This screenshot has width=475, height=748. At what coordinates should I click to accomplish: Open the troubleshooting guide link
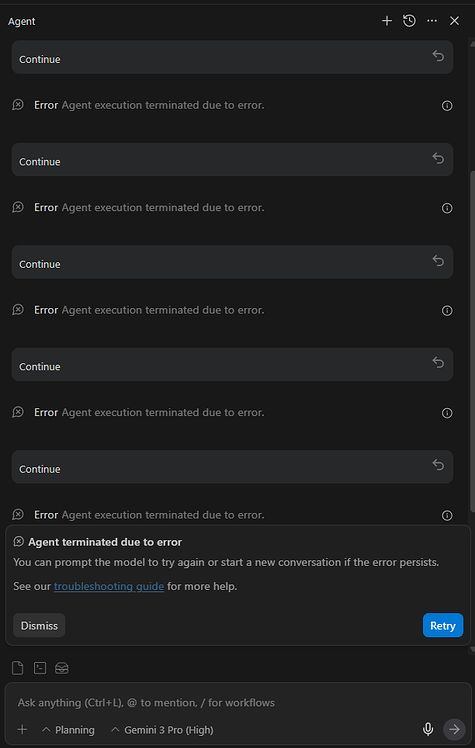point(109,586)
